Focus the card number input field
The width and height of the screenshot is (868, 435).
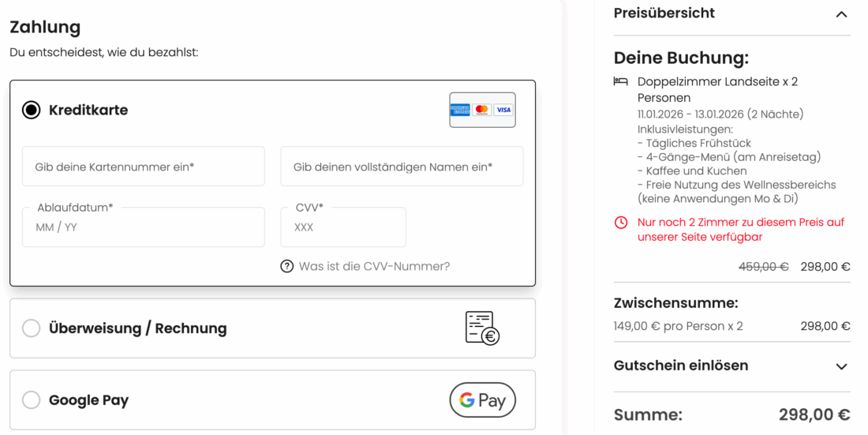point(144,167)
